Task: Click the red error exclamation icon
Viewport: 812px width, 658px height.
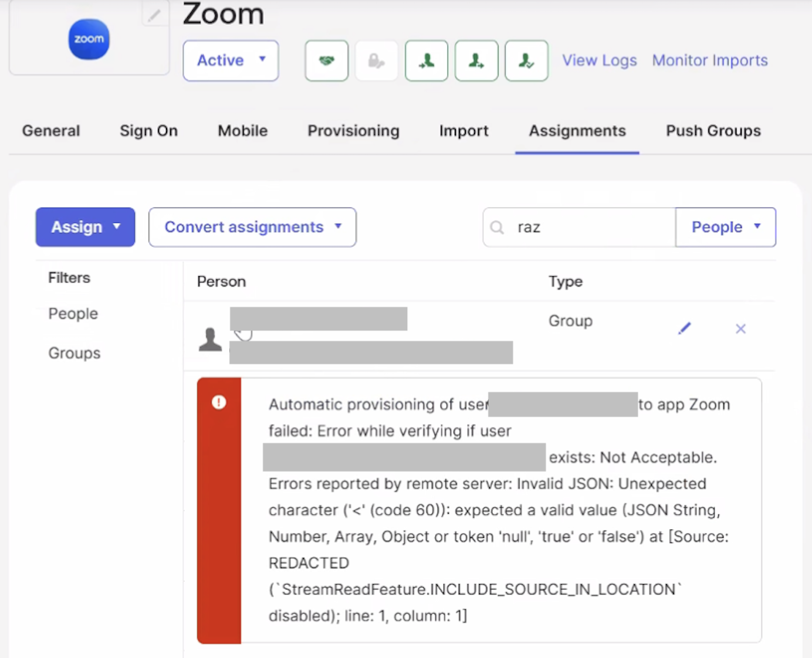Action: coord(219,402)
